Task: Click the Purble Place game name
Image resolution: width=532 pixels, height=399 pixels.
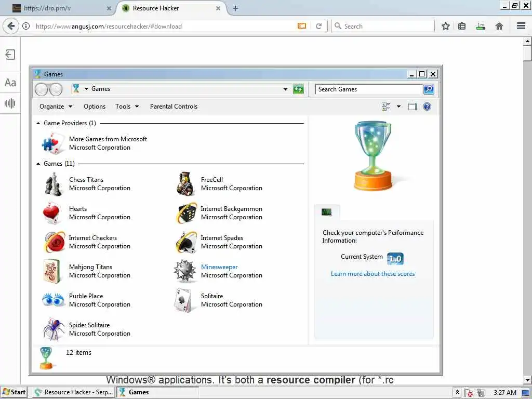Action: (x=86, y=296)
